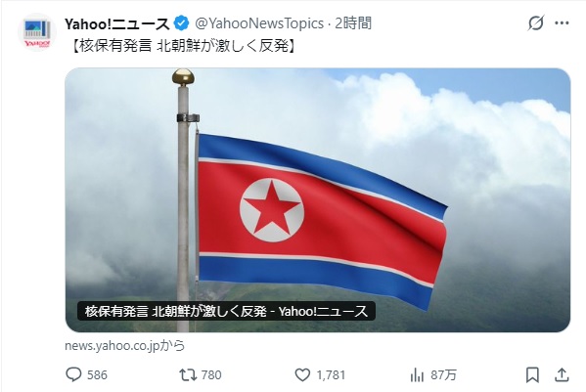The width and height of the screenshot is (586, 392).
Task: Open the Yahoo!ニュース display name
Action: pos(117,23)
